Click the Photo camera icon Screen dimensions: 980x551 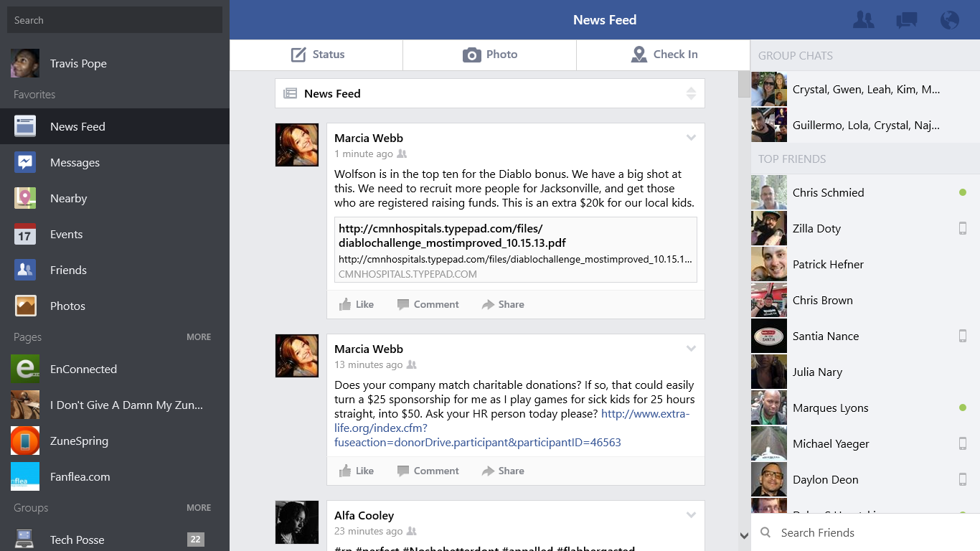click(471, 55)
